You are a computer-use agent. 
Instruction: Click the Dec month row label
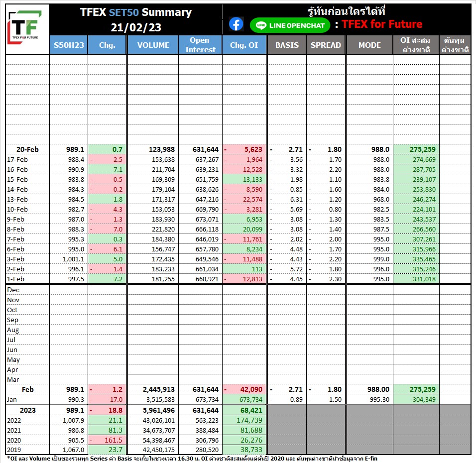pyautogui.click(x=13, y=290)
